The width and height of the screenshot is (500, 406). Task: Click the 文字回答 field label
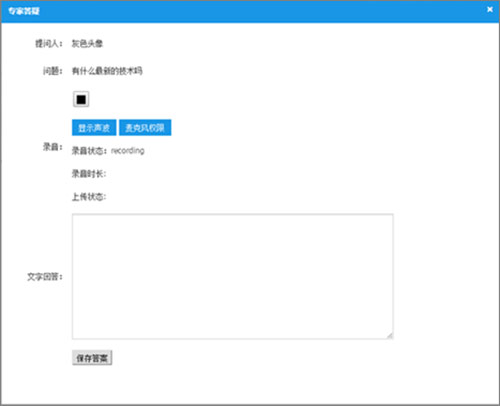click(x=45, y=277)
